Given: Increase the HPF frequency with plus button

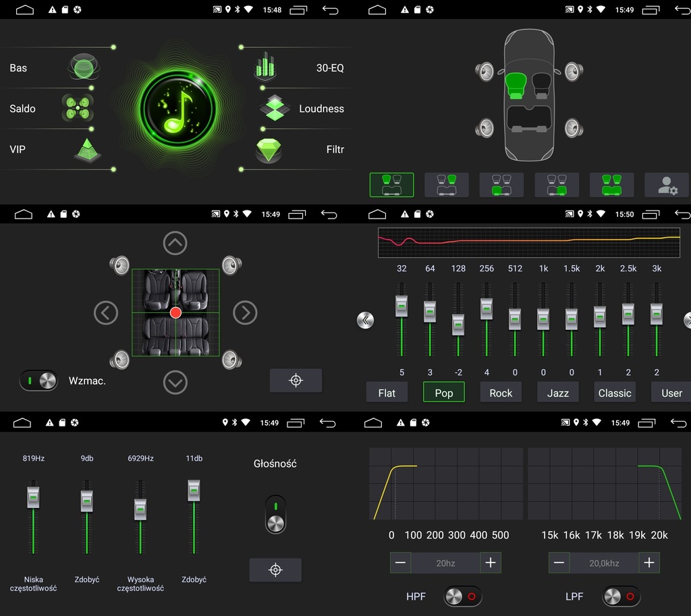Looking at the screenshot, I should (x=491, y=563).
